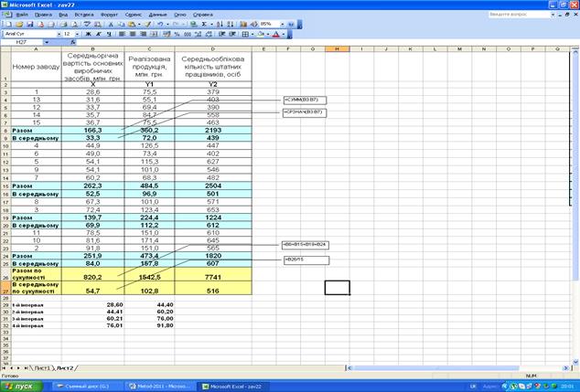Click the Paste clipboard icon

pyautogui.click(x=132, y=24)
